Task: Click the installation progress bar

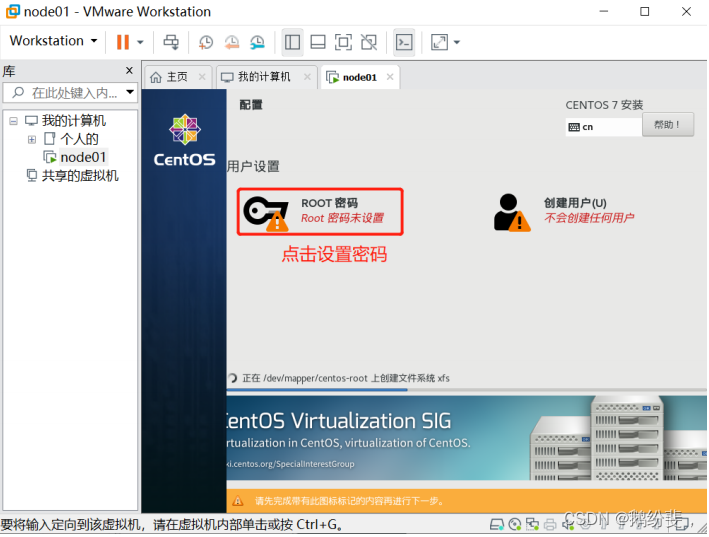Action: 467,390
